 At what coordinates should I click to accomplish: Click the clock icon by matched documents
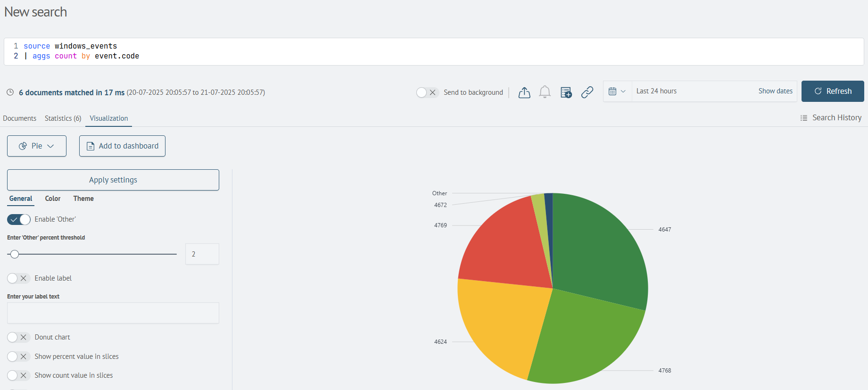click(10, 92)
